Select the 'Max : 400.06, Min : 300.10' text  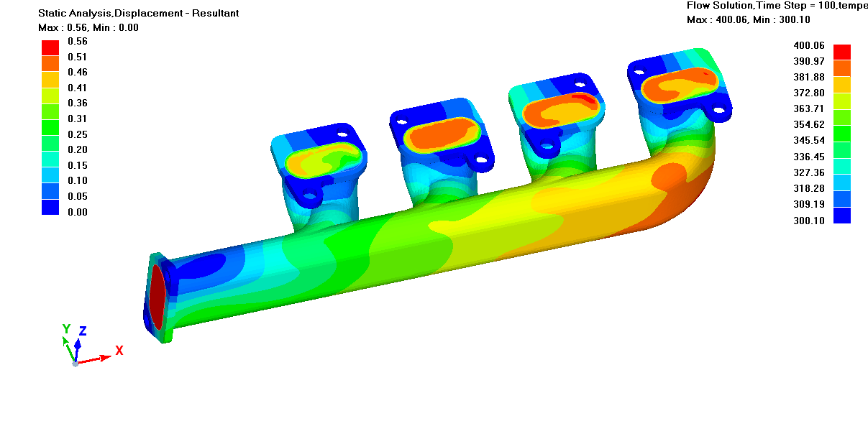[x=749, y=19]
